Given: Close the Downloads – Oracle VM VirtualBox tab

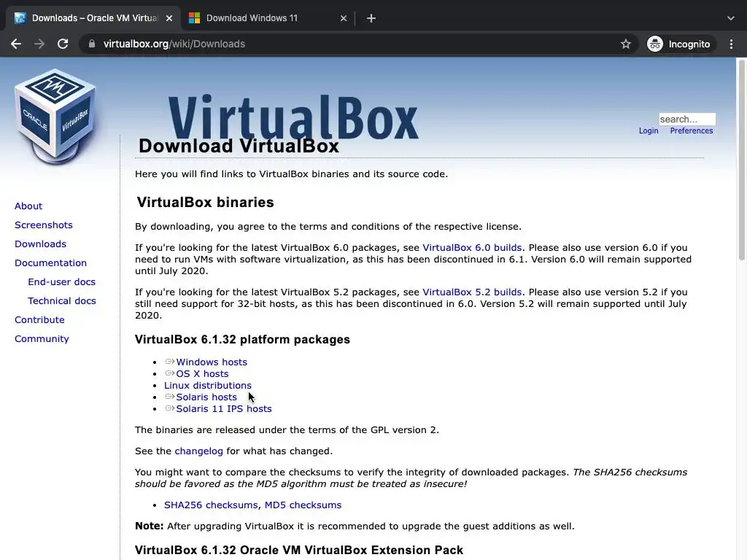Looking at the screenshot, I should (x=169, y=18).
